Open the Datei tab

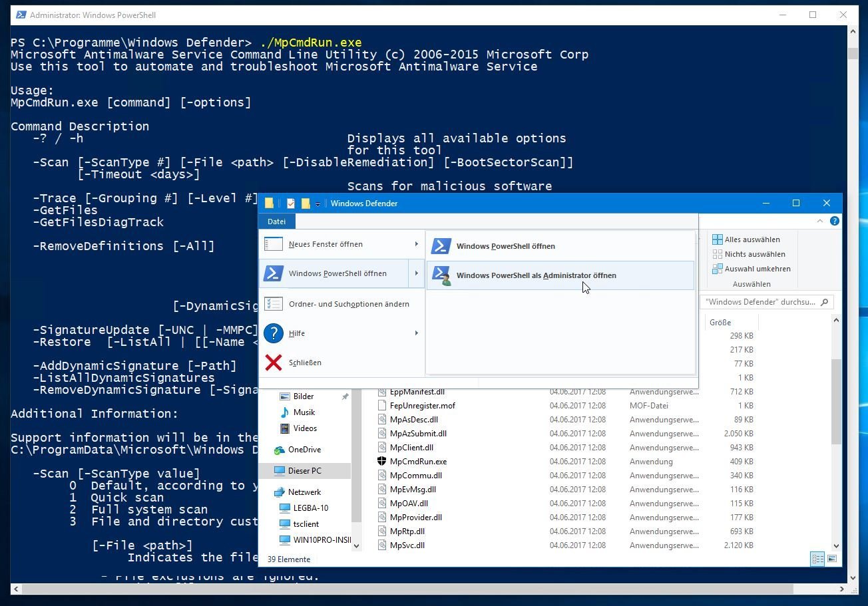(276, 222)
